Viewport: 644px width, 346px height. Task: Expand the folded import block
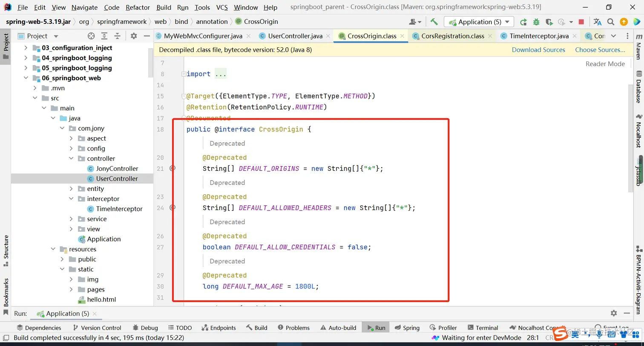(184, 74)
